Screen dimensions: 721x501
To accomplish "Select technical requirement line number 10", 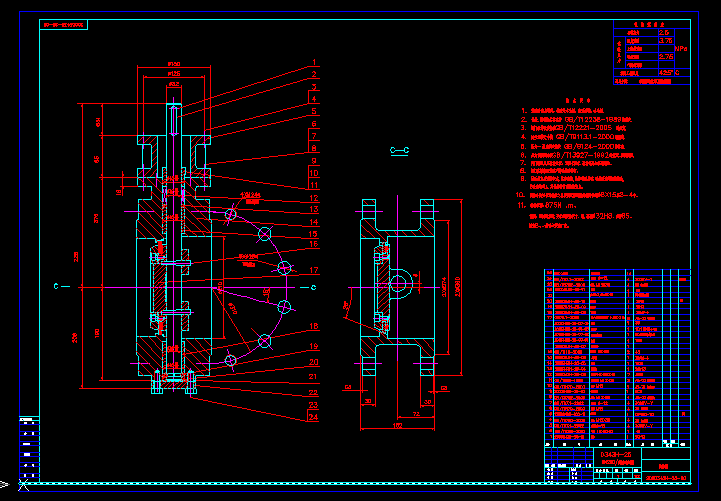I will 580,195.
